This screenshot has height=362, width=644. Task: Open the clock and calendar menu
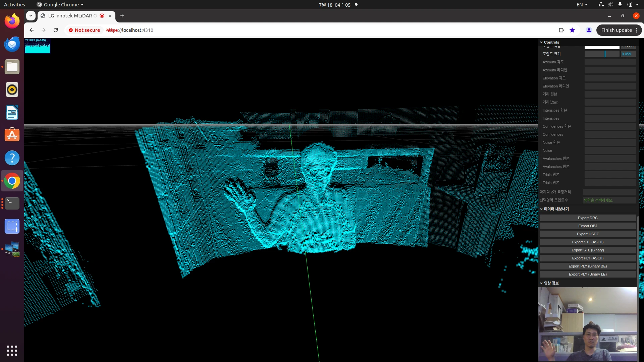334,5
